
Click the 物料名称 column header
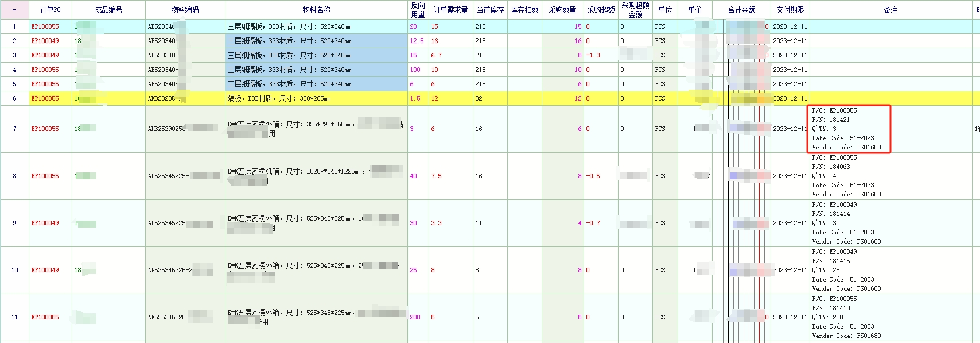316,10
